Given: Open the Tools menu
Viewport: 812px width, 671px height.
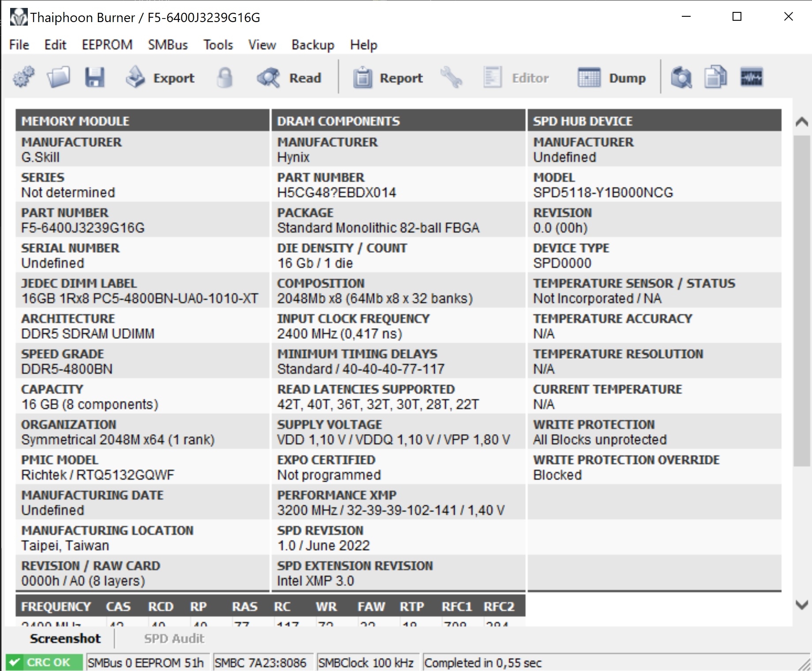Looking at the screenshot, I should pyautogui.click(x=218, y=45).
